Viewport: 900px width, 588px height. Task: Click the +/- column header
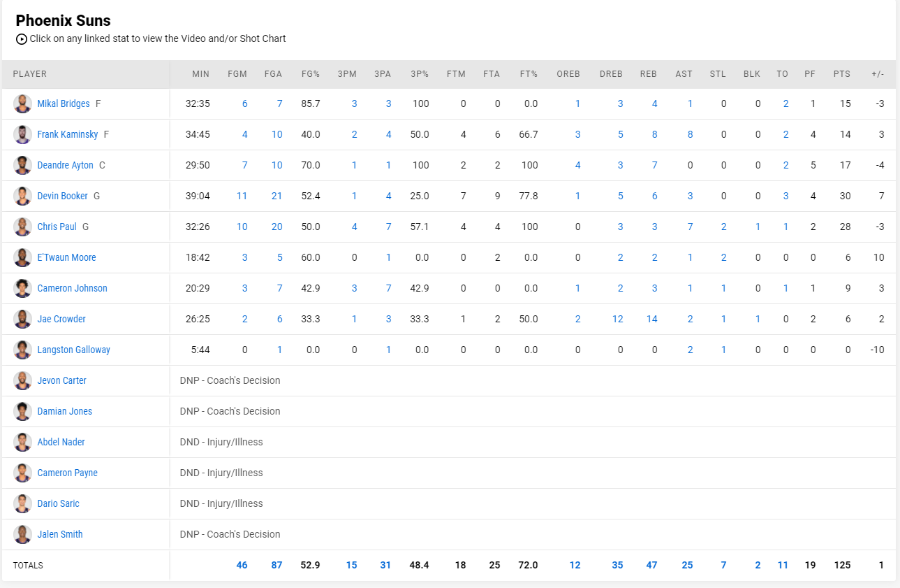(x=878, y=74)
